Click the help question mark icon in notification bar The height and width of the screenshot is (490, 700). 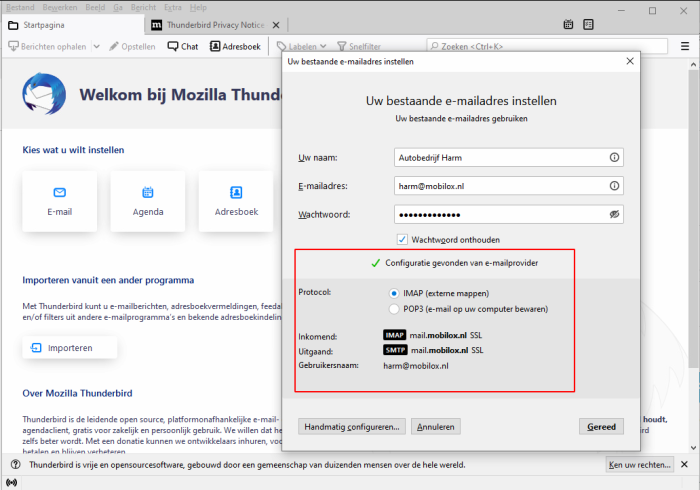pyautogui.click(x=16, y=465)
